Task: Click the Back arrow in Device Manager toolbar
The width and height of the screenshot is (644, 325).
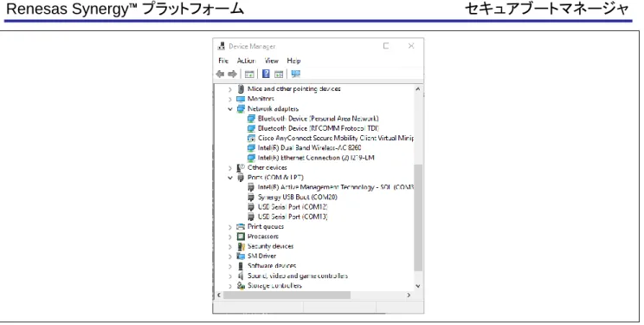Action: (x=220, y=74)
